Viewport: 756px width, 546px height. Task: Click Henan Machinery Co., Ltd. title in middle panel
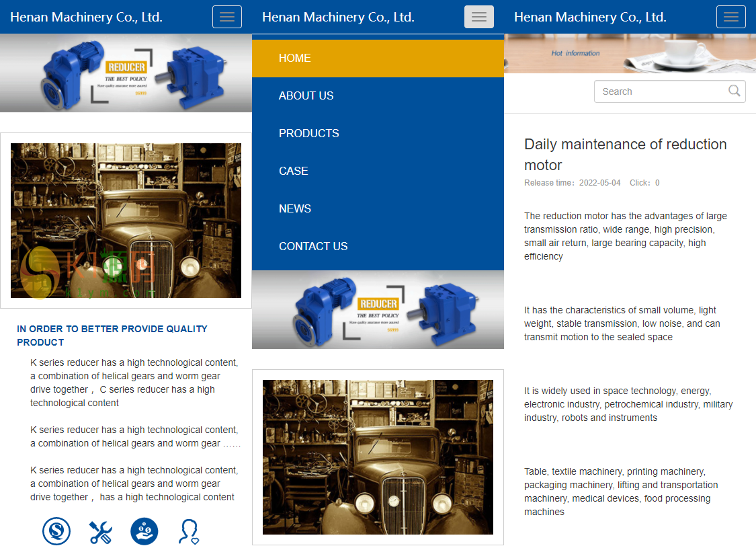[339, 17]
